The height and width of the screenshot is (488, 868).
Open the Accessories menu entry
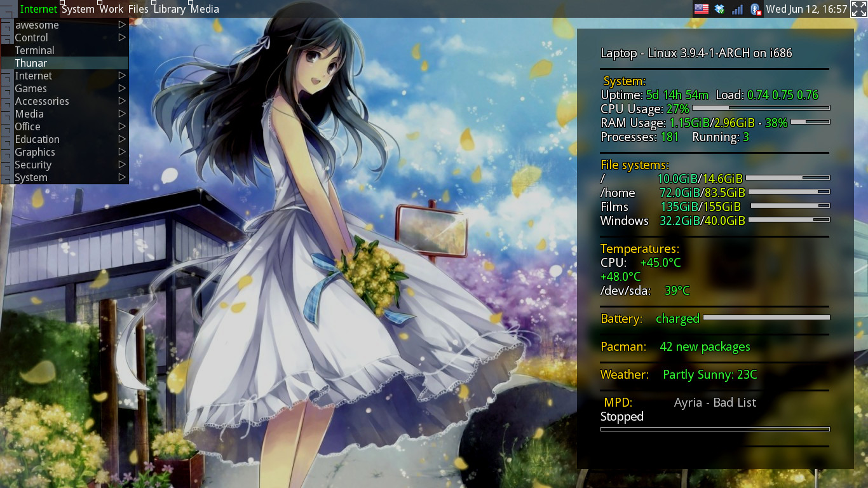click(64, 101)
